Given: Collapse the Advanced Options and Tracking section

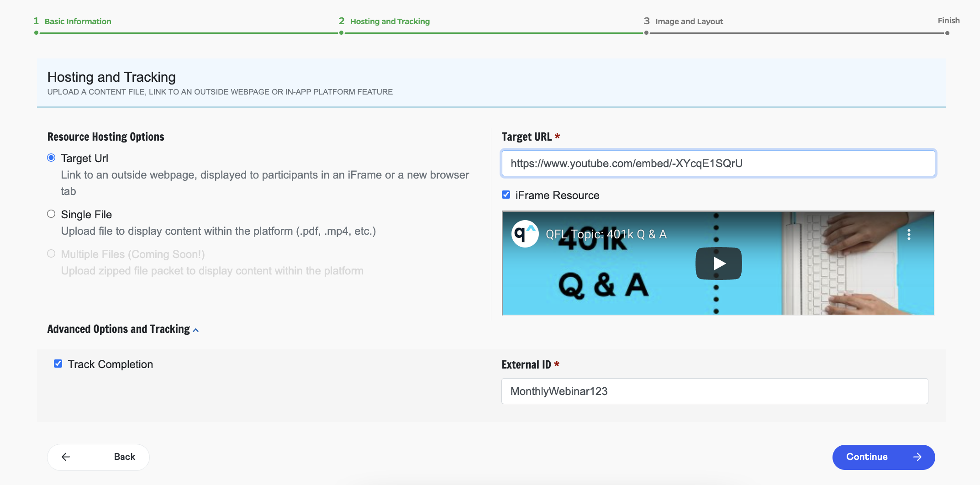Looking at the screenshot, I should (196, 330).
